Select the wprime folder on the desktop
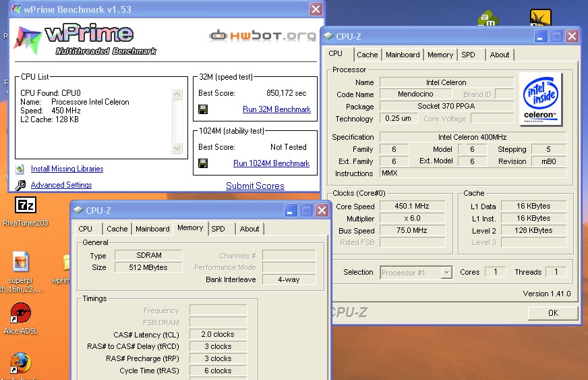Screen dimensions: 588x380 (x=66, y=263)
